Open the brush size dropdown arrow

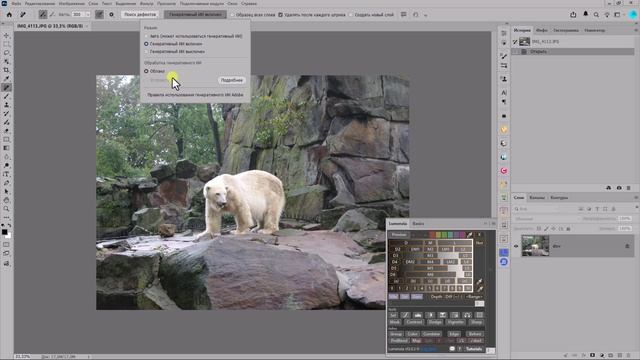88,15
